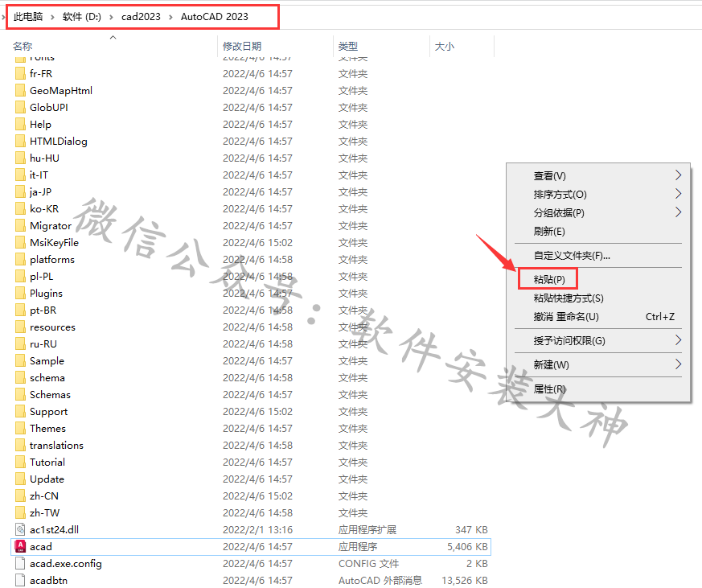Select the Plugins folder icon

(20, 293)
